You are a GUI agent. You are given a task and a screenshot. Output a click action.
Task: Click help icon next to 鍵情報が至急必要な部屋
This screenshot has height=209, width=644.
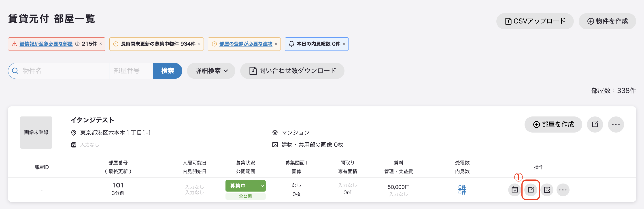pos(77,44)
